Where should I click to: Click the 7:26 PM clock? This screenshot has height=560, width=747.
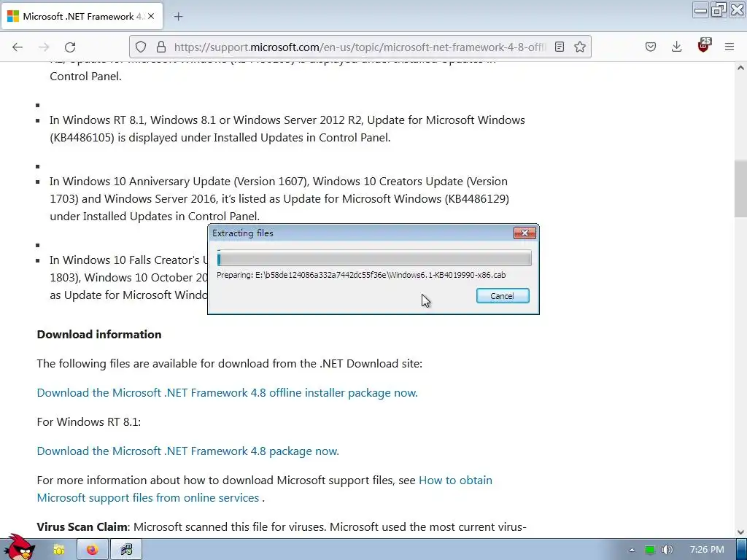coord(707,550)
